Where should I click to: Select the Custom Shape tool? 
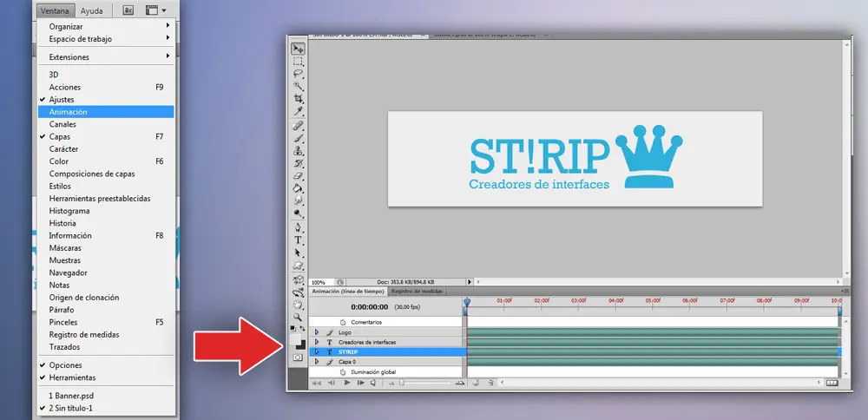coord(299,265)
